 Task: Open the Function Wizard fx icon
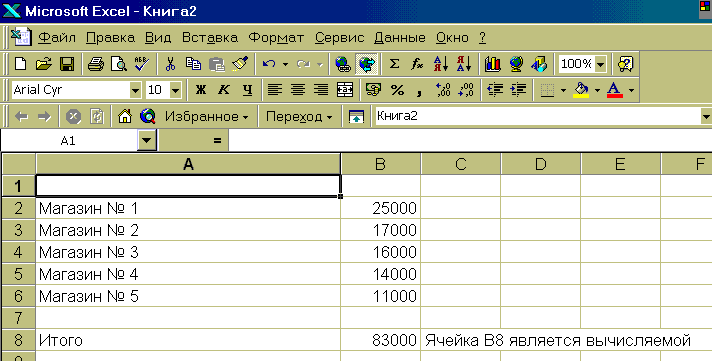coord(417,64)
